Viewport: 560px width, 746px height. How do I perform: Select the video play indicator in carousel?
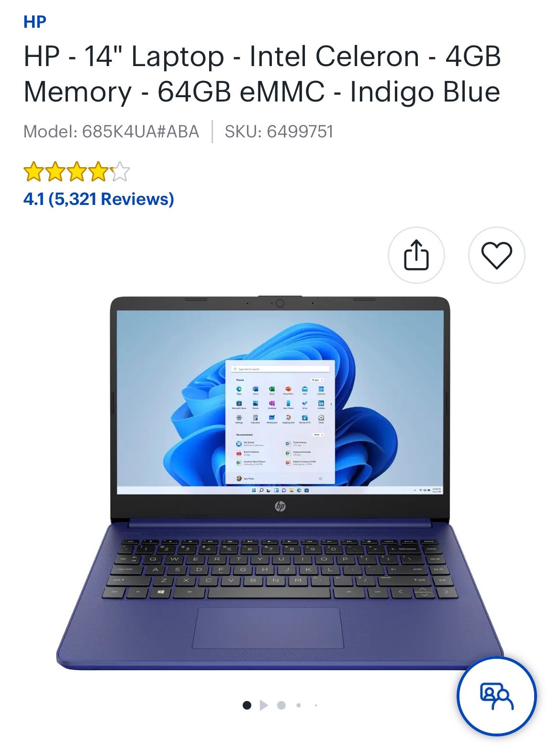click(x=264, y=705)
